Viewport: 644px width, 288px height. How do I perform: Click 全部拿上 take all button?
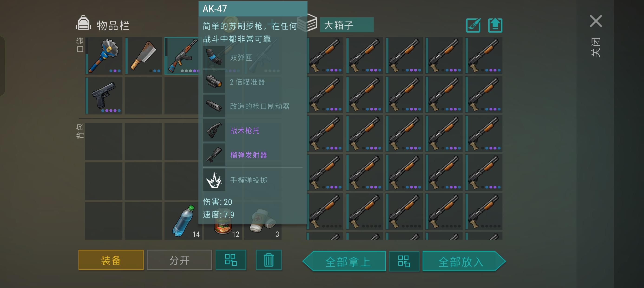(x=344, y=261)
